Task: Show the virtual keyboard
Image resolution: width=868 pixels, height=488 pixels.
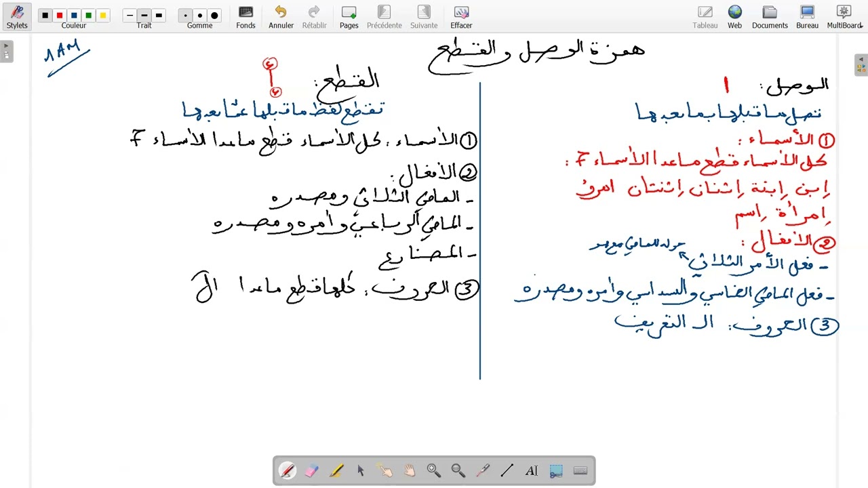Action: coord(580,470)
